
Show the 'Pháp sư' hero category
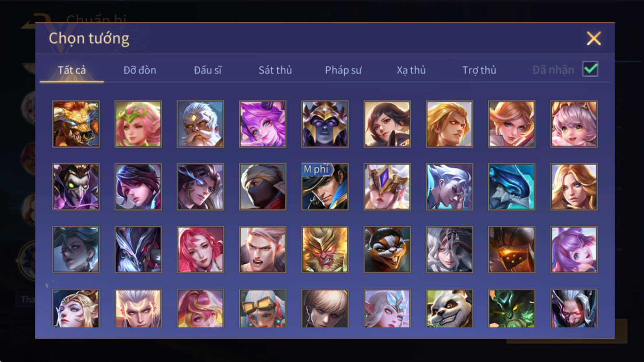click(343, 70)
